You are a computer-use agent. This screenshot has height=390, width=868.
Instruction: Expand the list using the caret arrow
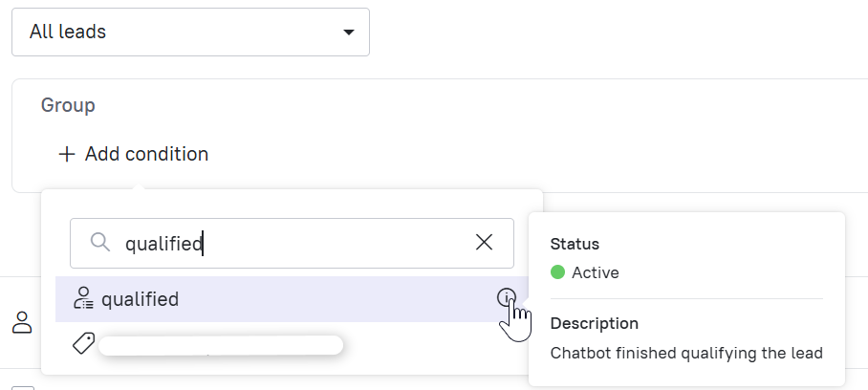[x=348, y=32]
